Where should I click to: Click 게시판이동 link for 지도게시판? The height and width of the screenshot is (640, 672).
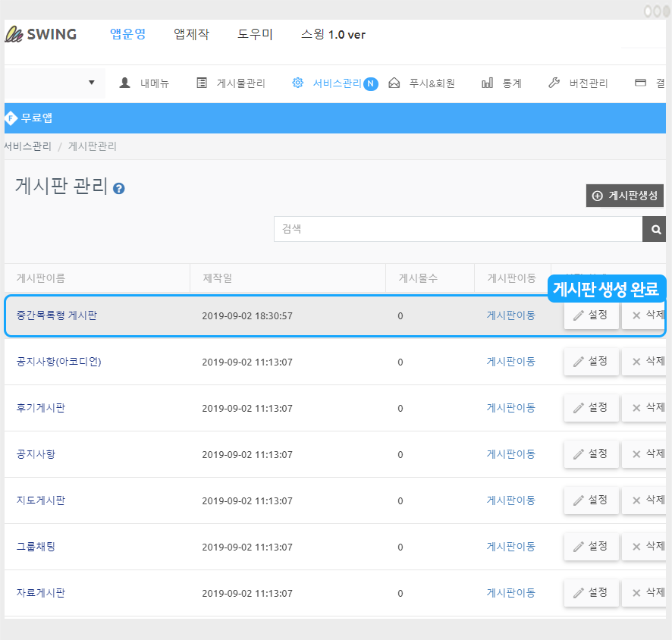pyautogui.click(x=510, y=500)
